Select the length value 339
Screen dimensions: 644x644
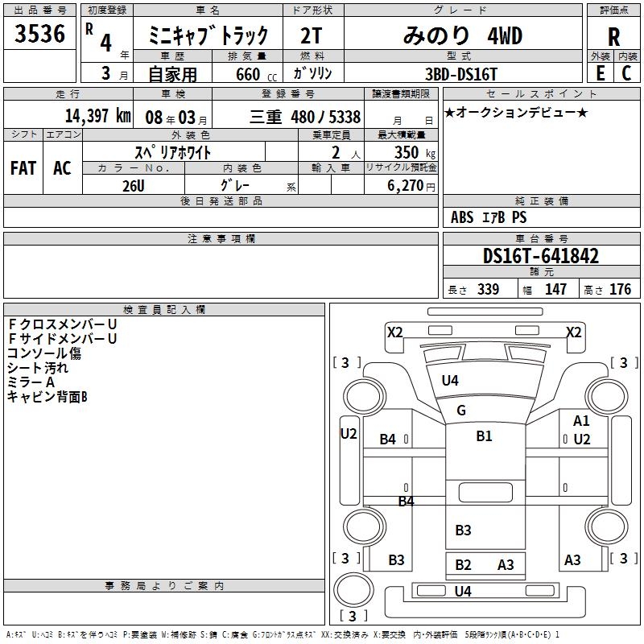point(488,289)
